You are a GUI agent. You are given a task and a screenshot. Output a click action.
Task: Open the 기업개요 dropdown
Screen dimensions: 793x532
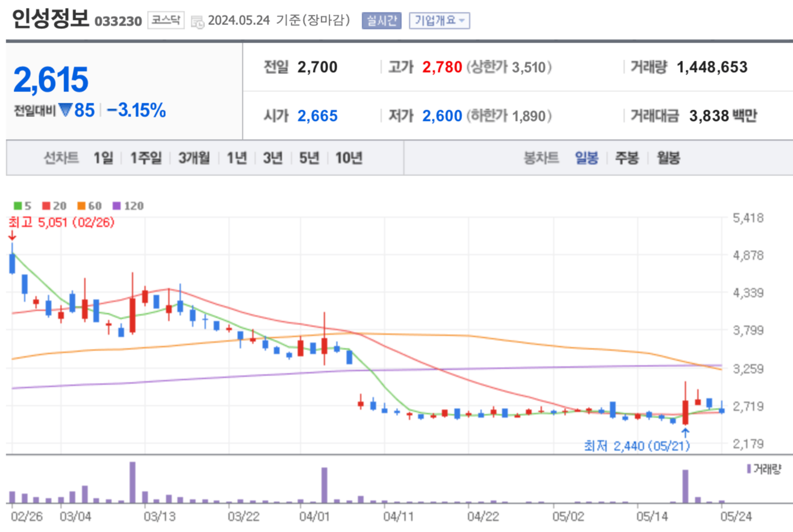pos(439,21)
